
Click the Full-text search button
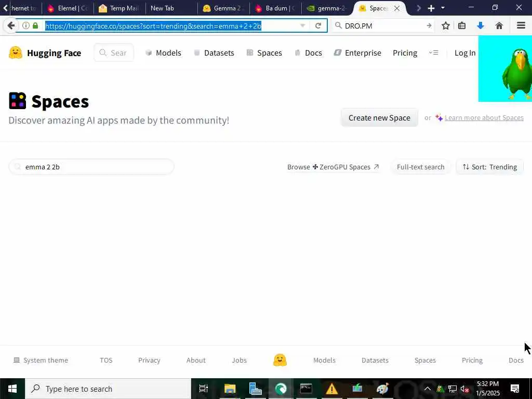click(x=420, y=167)
